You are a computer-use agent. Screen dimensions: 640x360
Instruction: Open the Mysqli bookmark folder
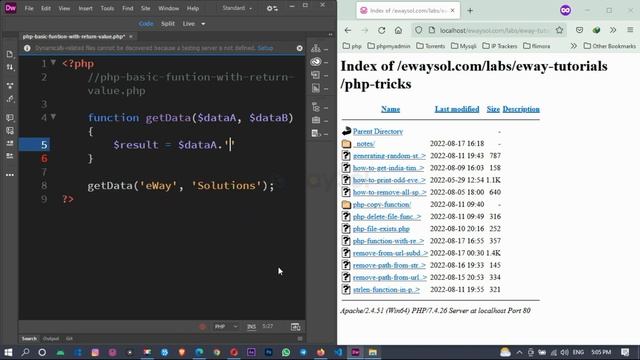[463, 46]
